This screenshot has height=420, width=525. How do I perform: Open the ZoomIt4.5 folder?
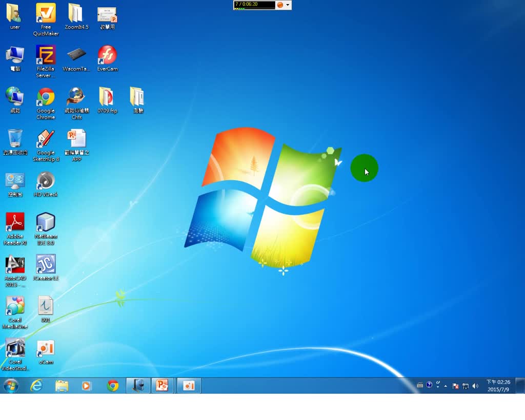[x=76, y=17]
